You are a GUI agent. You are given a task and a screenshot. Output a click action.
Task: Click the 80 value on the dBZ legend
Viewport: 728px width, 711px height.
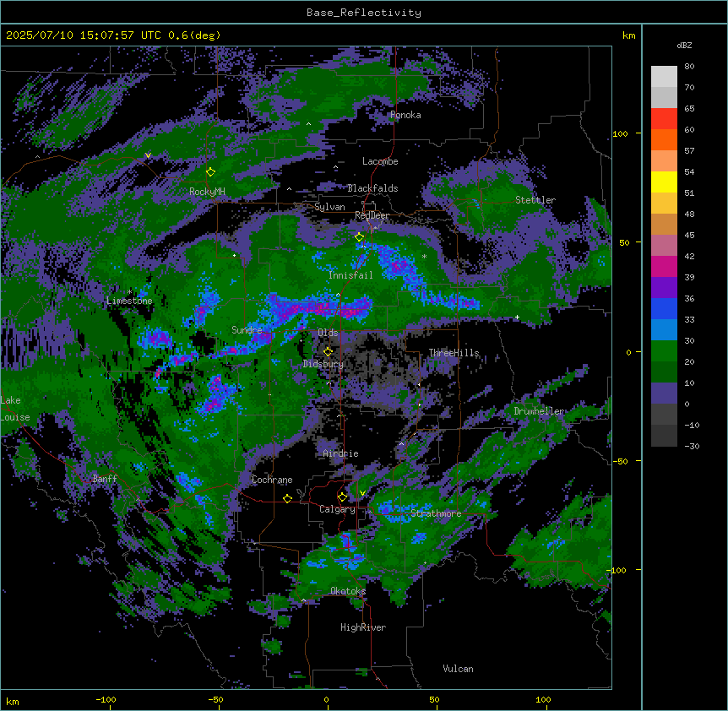tap(689, 67)
